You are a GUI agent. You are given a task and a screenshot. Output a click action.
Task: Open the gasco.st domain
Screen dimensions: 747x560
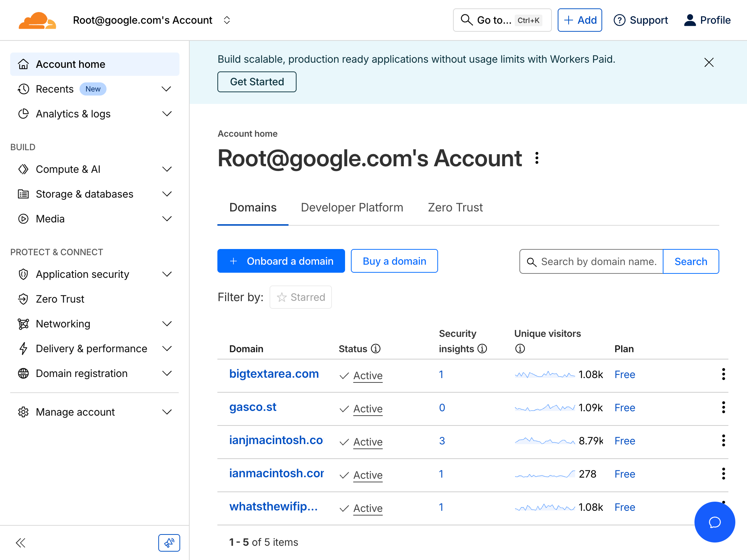253,407
